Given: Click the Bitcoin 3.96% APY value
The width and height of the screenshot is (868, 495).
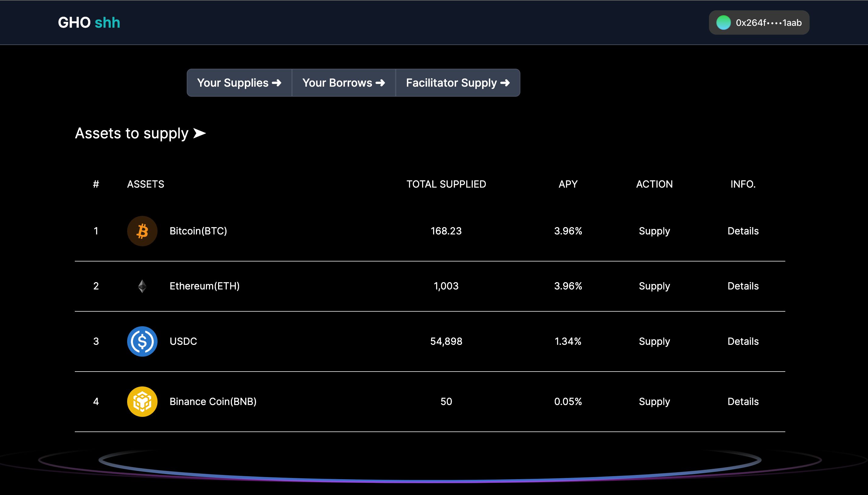Looking at the screenshot, I should (568, 231).
